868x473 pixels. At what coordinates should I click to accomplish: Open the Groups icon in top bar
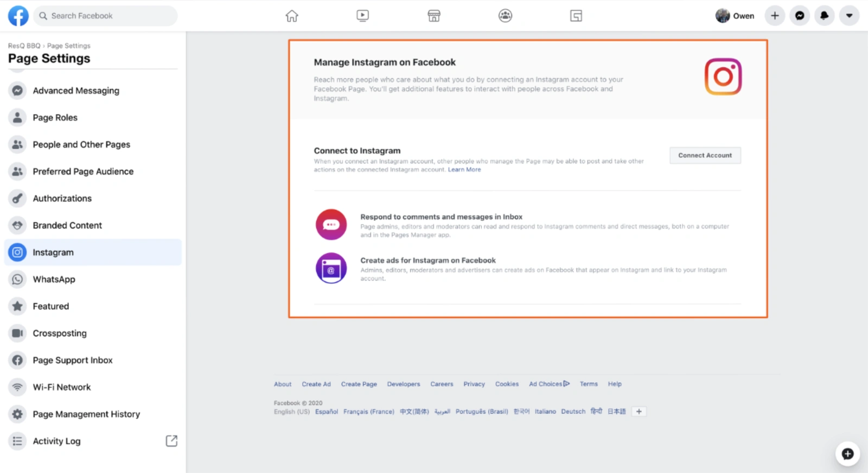click(505, 16)
